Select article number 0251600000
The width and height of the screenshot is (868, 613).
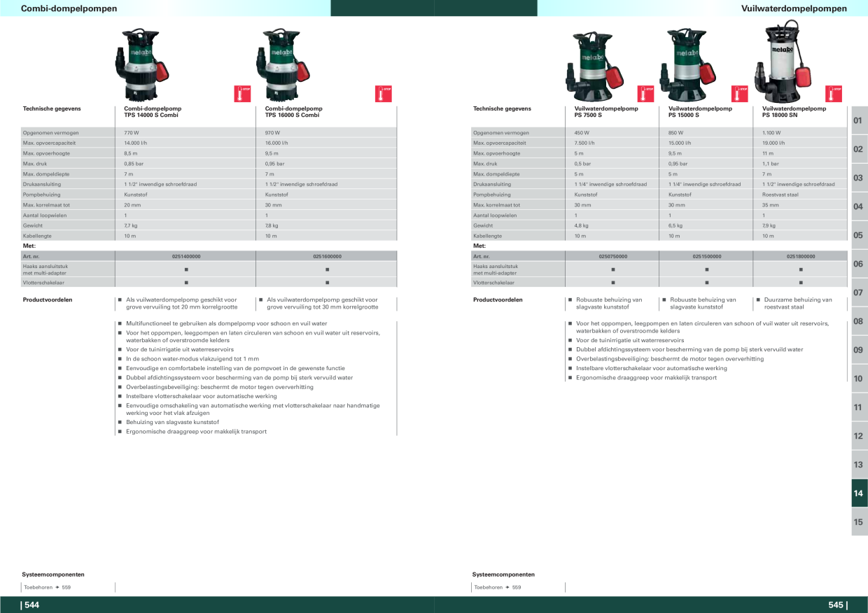(x=327, y=257)
